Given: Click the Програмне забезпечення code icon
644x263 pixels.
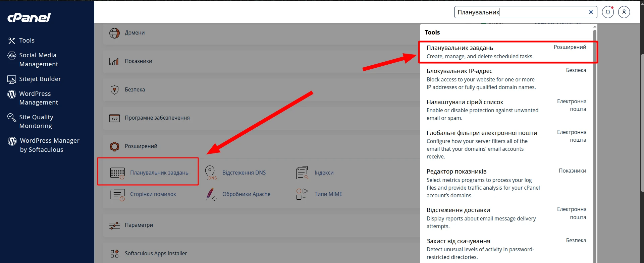Looking at the screenshot, I should 114,118.
